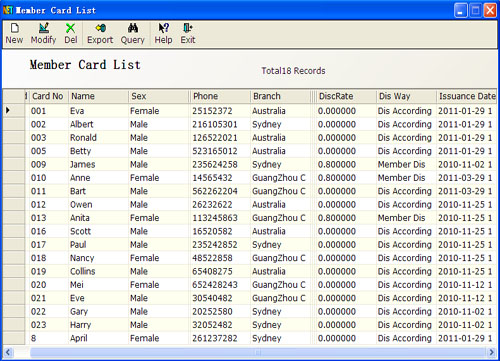Click GuangZhou C branch in Anne's row

pyautogui.click(x=279, y=178)
